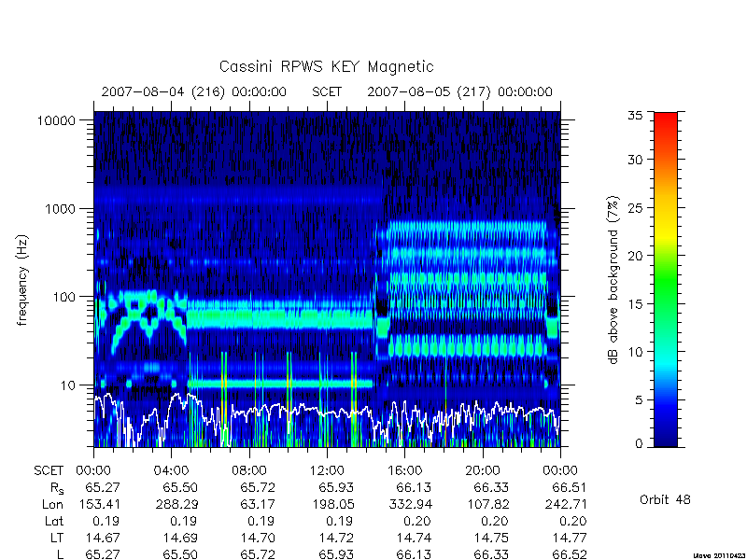Click the LT value '14.72'

pos(336,538)
